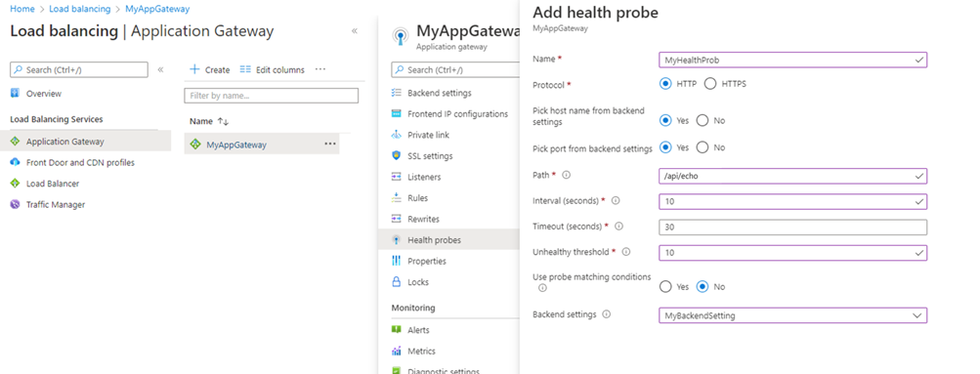Open MyAppGateway from the list
This screenshot has width=980, height=374.
[236, 145]
